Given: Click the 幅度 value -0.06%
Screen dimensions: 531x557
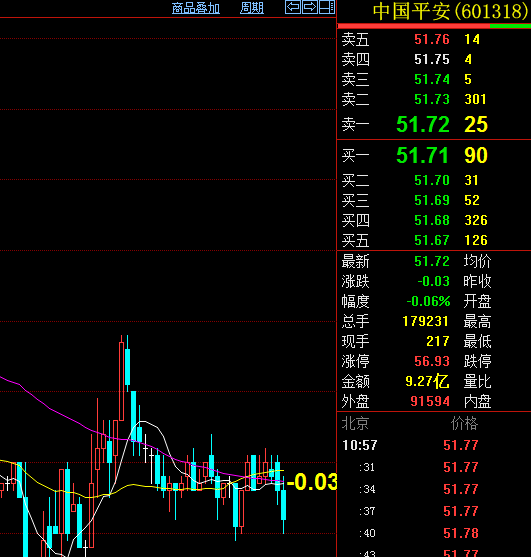Looking at the screenshot, I should (x=428, y=302).
